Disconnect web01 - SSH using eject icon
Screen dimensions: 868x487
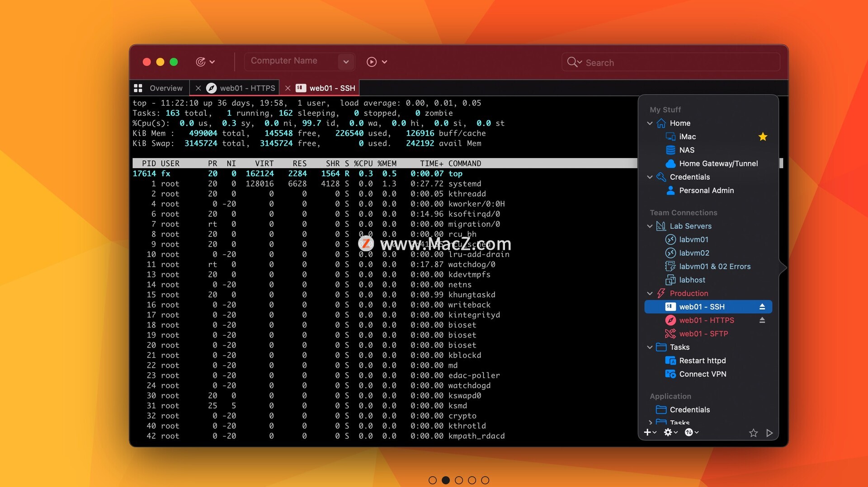tap(762, 307)
